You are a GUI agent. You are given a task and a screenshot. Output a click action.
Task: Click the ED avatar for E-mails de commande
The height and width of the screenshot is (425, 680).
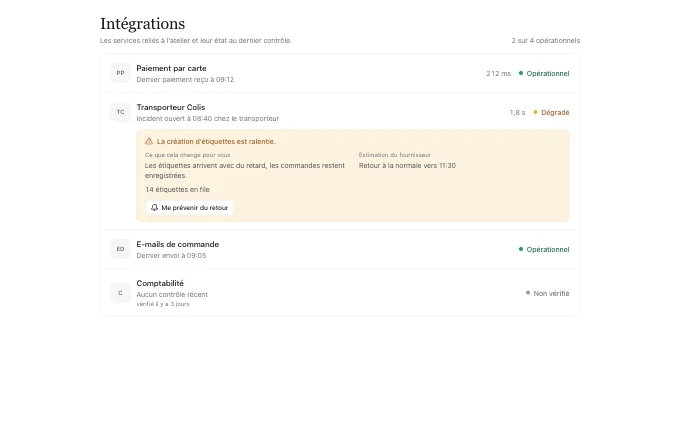tap(120, 249)
